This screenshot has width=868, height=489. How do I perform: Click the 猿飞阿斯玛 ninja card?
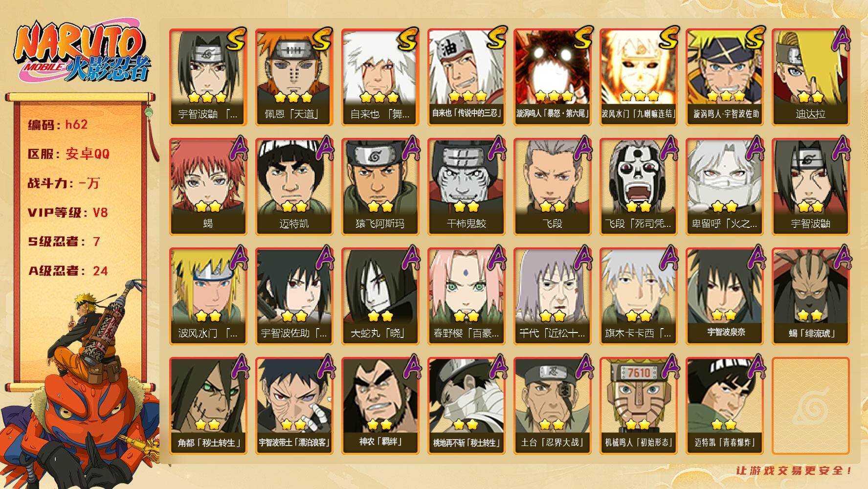pyautogui.click(x=380, y=187)
